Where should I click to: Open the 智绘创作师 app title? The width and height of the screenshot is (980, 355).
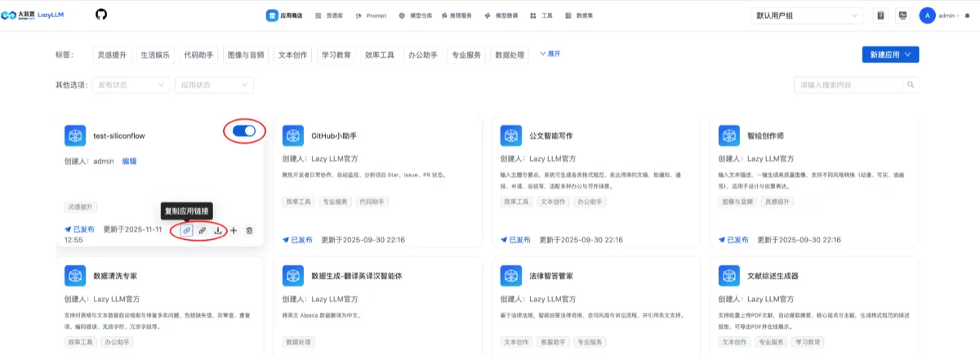point(765,135)
